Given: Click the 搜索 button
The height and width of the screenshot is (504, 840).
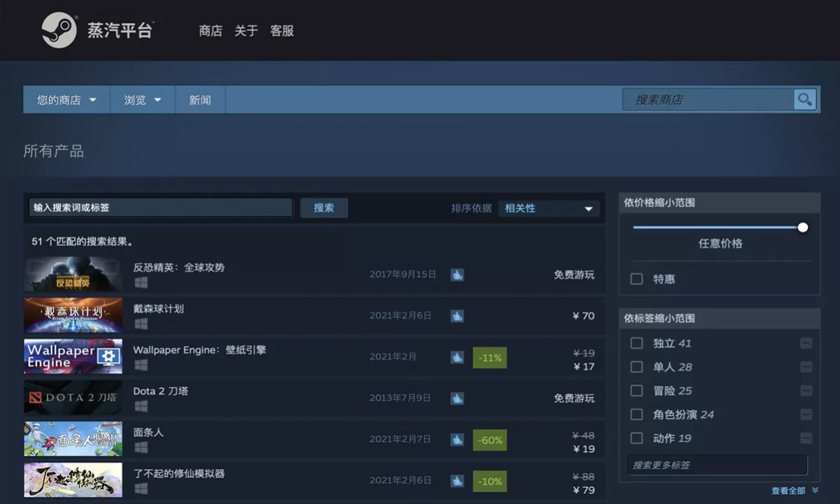Looking at the screenshot, I should tap(324, 207).
